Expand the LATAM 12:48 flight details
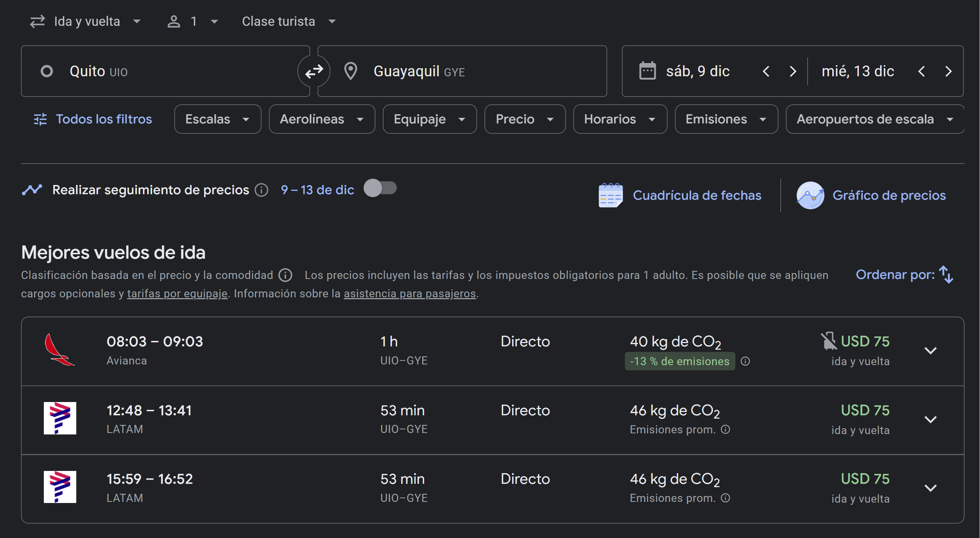 point(930,419)
